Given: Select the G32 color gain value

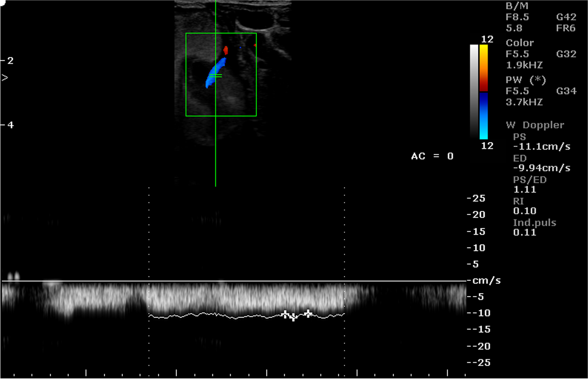Looking at the screenshot, I should click(566, 54).
